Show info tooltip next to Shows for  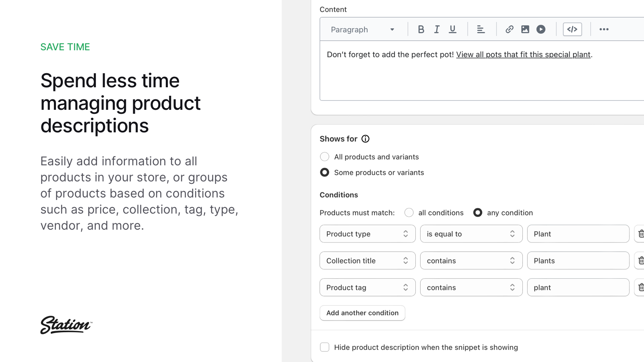click(365, 139)
